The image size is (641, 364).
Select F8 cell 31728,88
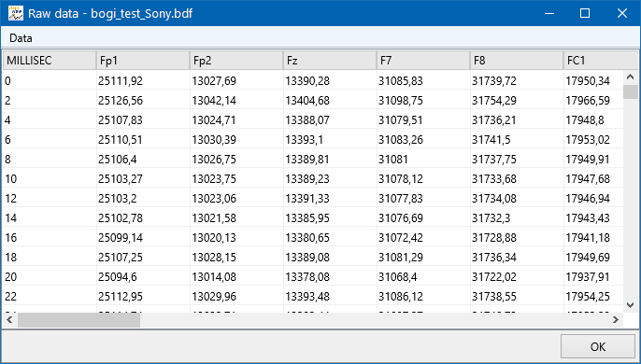(517, 238)
